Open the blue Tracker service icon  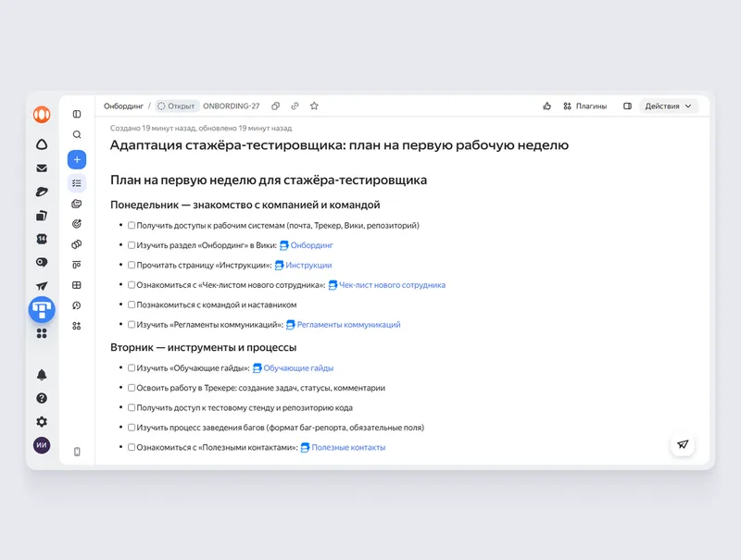[x=42, y=310]
